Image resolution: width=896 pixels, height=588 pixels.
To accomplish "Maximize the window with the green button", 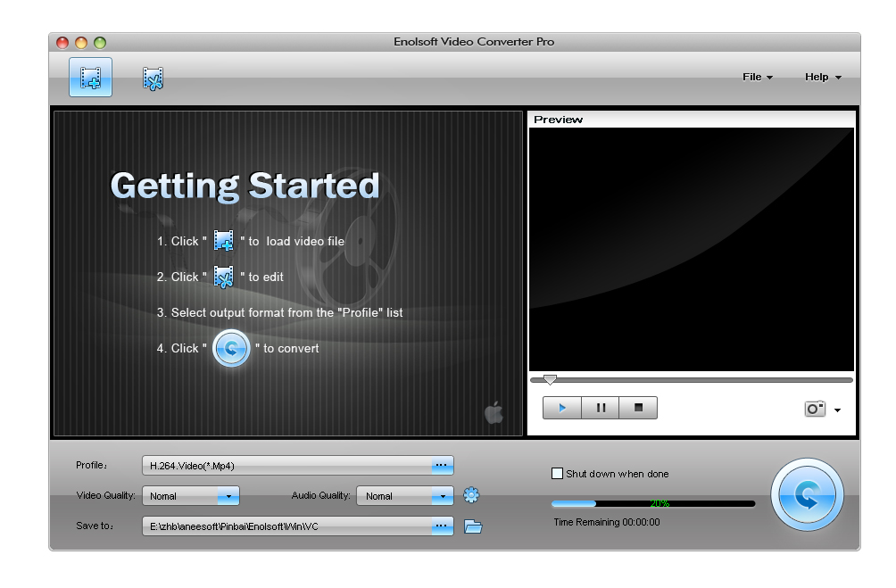I will [x=100, y=43].
